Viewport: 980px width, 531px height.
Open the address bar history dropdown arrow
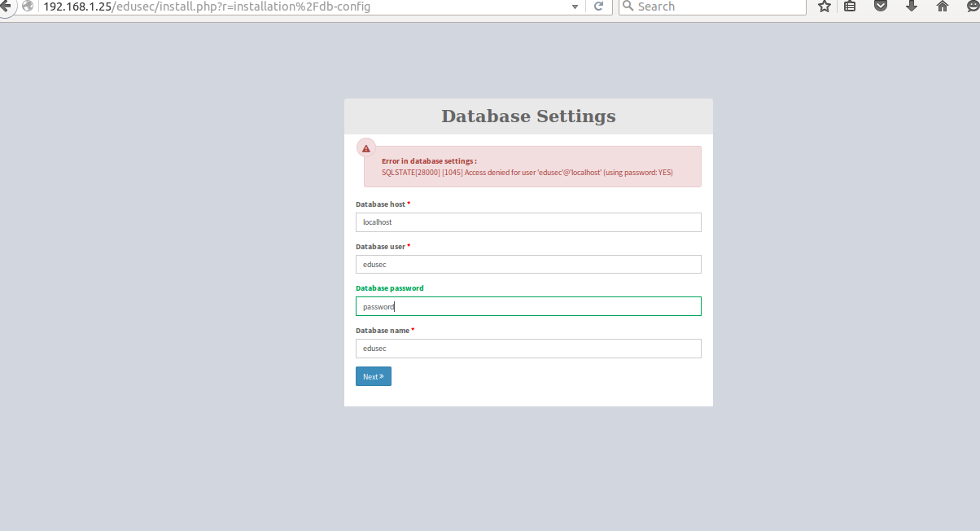575,7
